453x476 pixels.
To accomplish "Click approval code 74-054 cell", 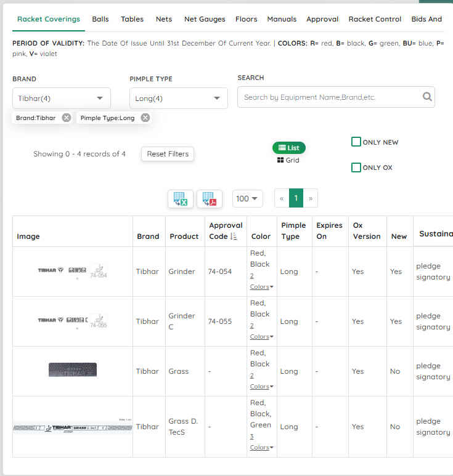I will [x=219, y=272].
